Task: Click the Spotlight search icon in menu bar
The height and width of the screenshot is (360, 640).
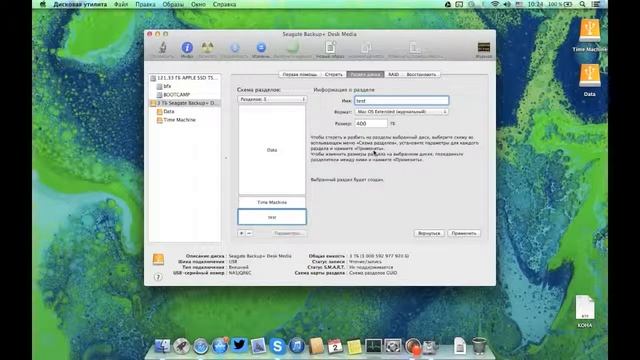Action: 582,4
